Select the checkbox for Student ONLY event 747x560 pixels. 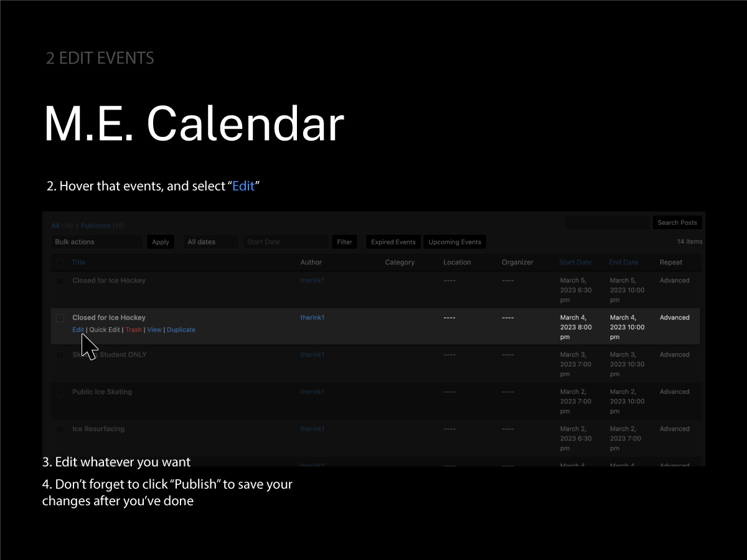click(60, 355)
